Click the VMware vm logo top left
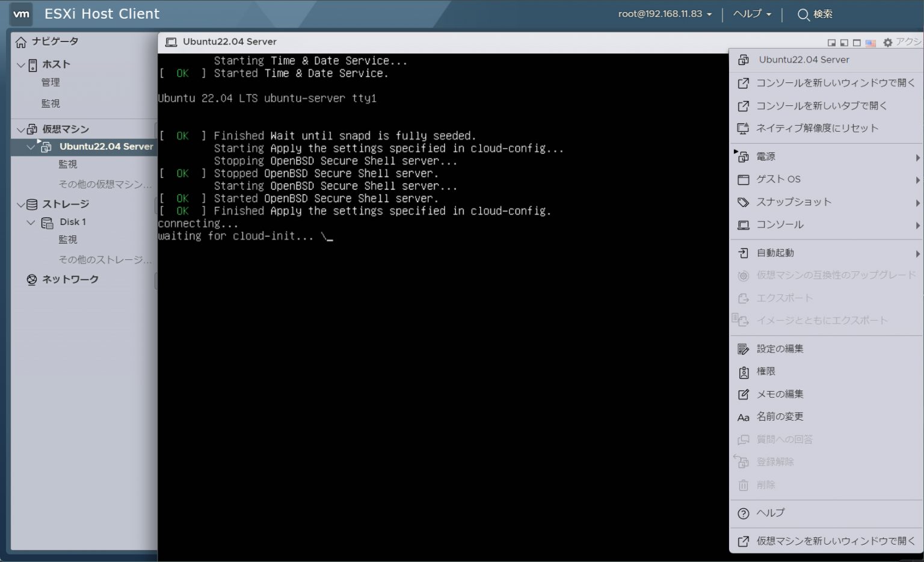The height and width of the screenshot is (562, 924). [x=22, y=14]
